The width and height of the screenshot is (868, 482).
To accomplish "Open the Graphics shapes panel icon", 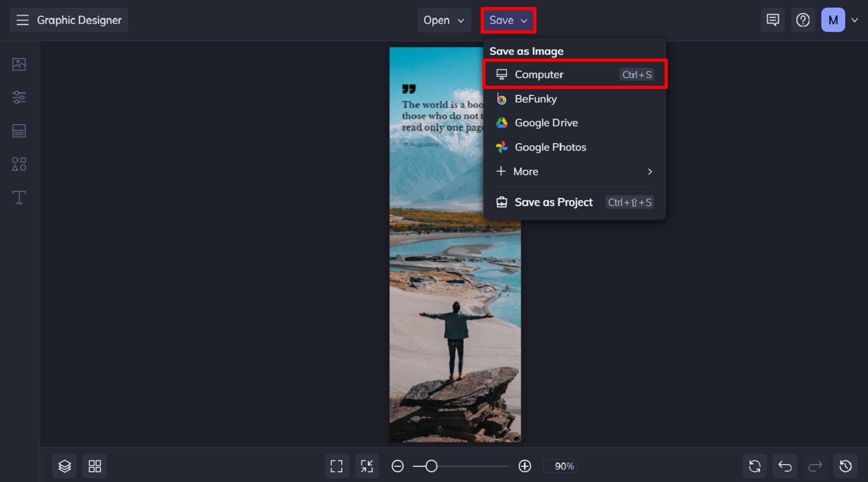I will [19, 164].
